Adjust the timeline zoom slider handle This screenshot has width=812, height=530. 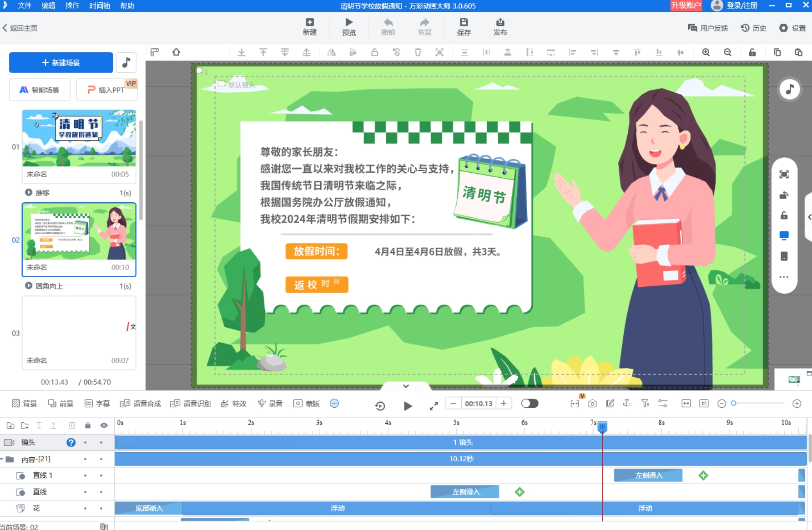click(733, 403)
